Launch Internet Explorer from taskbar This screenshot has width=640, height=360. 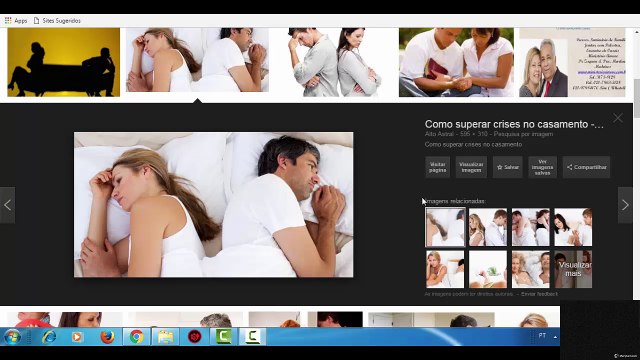49,337
